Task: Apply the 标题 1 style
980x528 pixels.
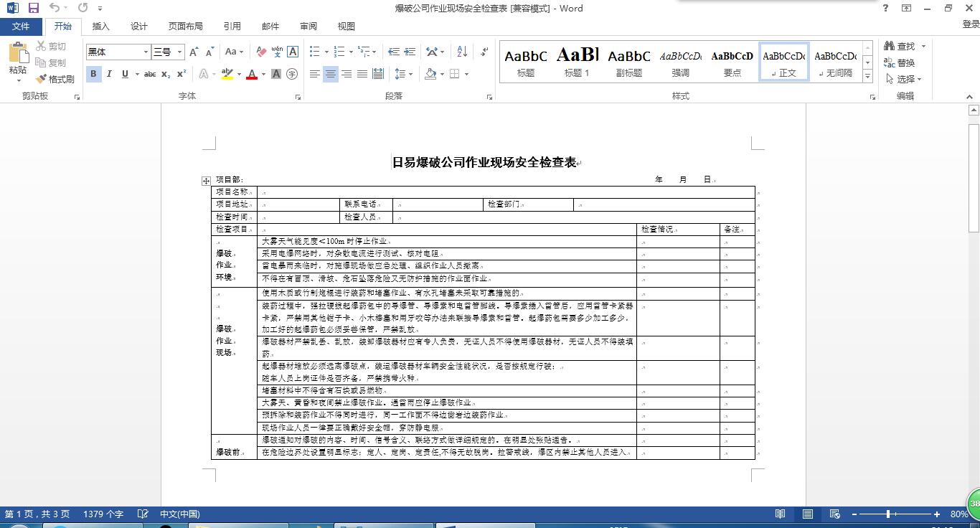Action: (578, 62)
